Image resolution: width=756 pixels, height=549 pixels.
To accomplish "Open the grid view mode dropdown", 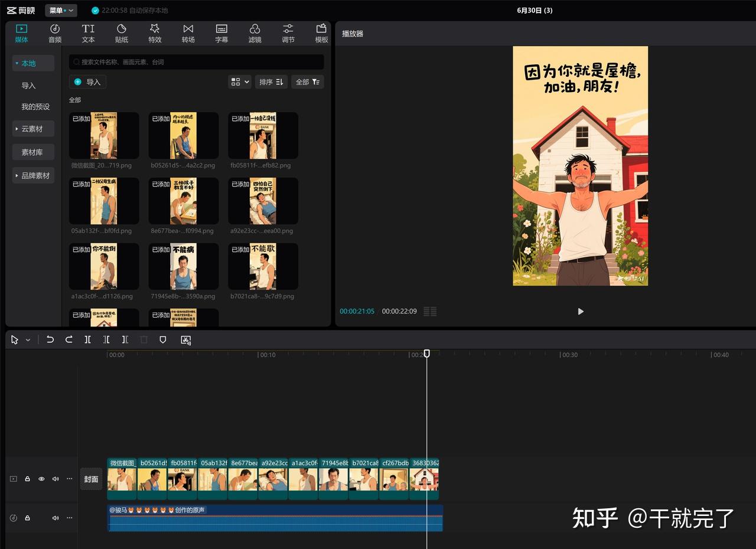I will [x=240, y=82].
